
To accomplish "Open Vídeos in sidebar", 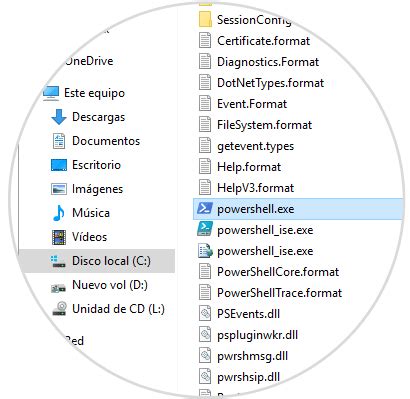I will [89, 237].
